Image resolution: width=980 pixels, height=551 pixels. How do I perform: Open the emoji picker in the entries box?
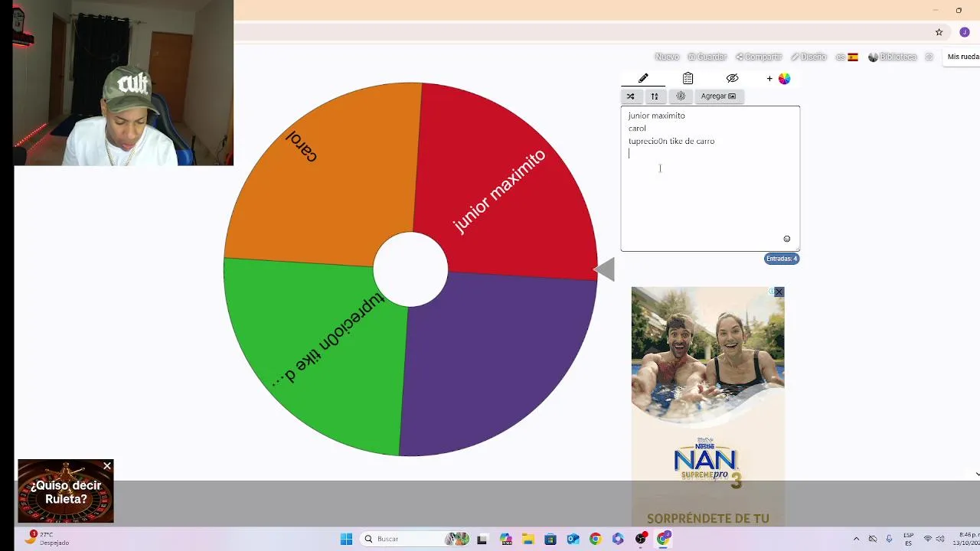point(786,239)
